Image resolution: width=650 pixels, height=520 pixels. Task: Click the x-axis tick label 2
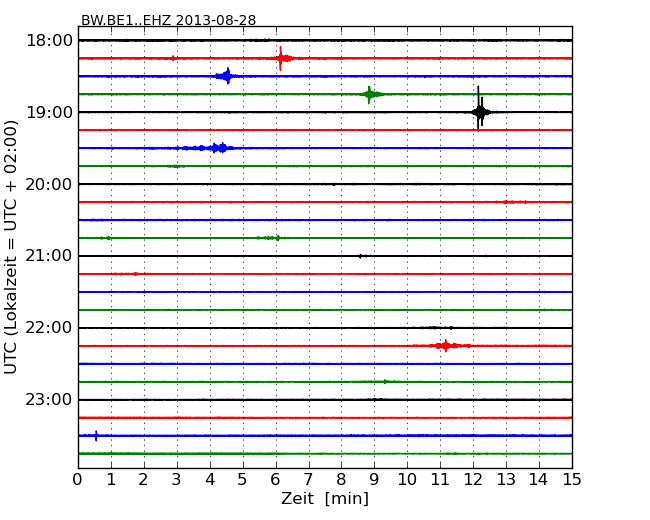(x=143, y=480)
